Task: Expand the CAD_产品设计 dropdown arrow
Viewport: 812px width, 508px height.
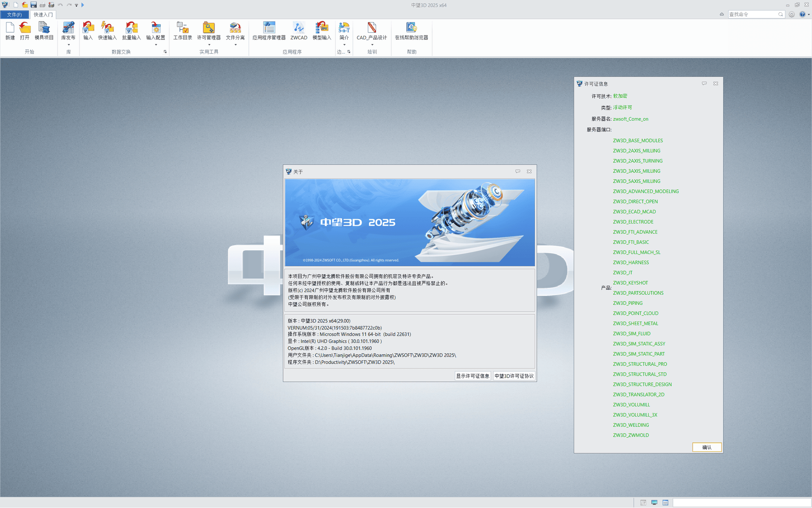Action: 372,45
